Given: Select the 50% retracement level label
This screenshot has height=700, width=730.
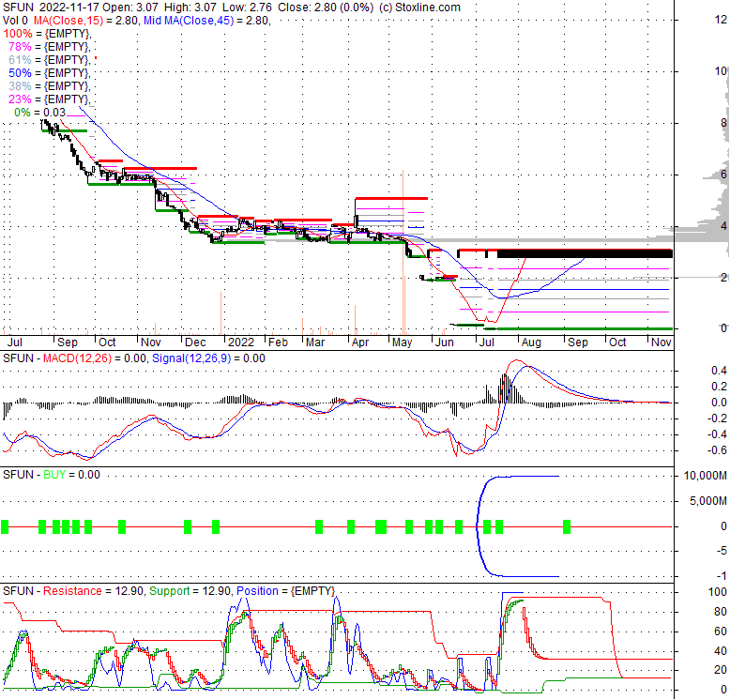Looking at the screenshot, I should (49, 72).
